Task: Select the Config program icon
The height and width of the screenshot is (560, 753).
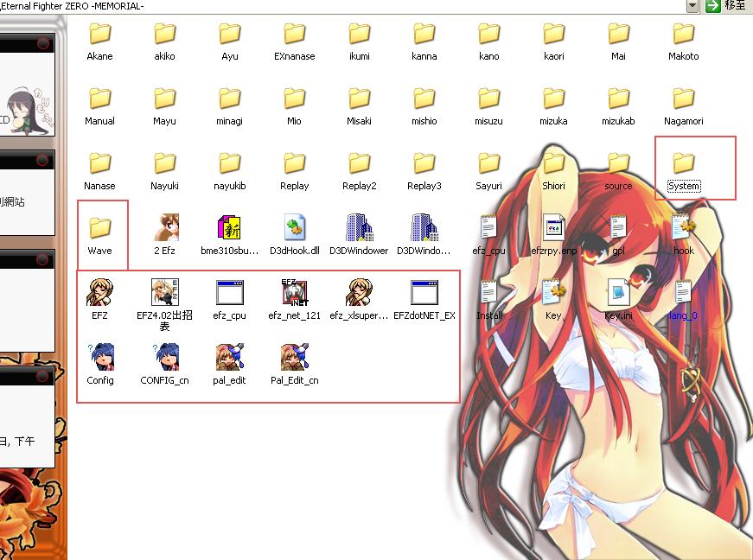Action: pyautogui.click(x=100, y=357)
